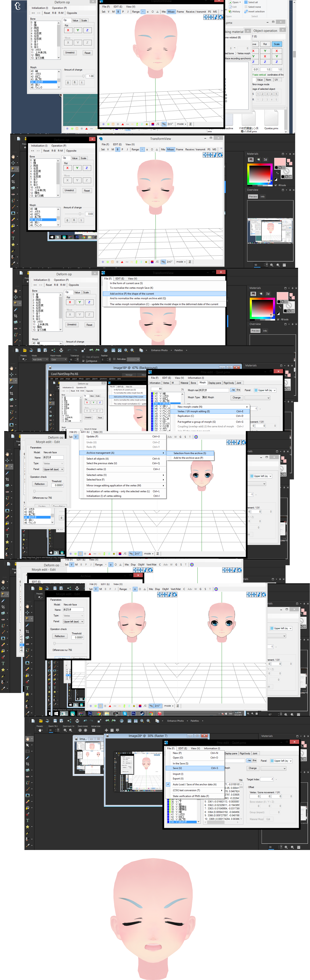Open Skype from the Windows taskbar
The image size is (310, 980).
tap(125, 713)
